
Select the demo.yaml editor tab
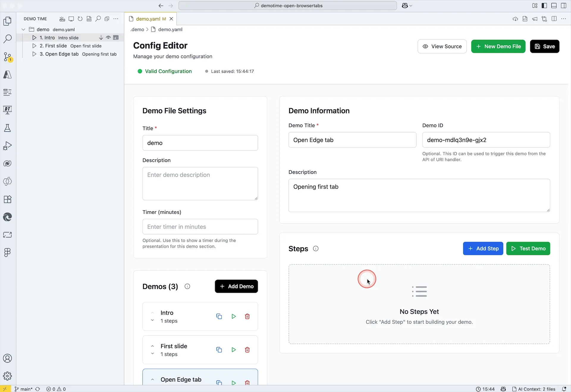[148, 19]
